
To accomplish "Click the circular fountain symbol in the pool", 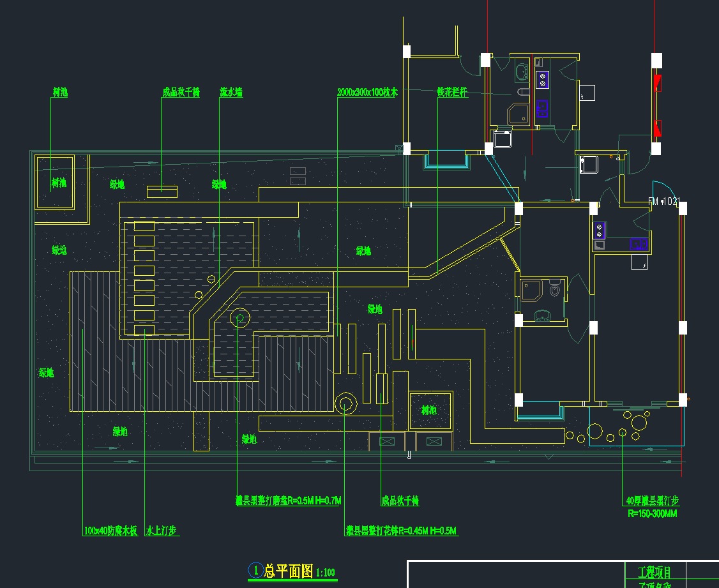I will point(240,317).
